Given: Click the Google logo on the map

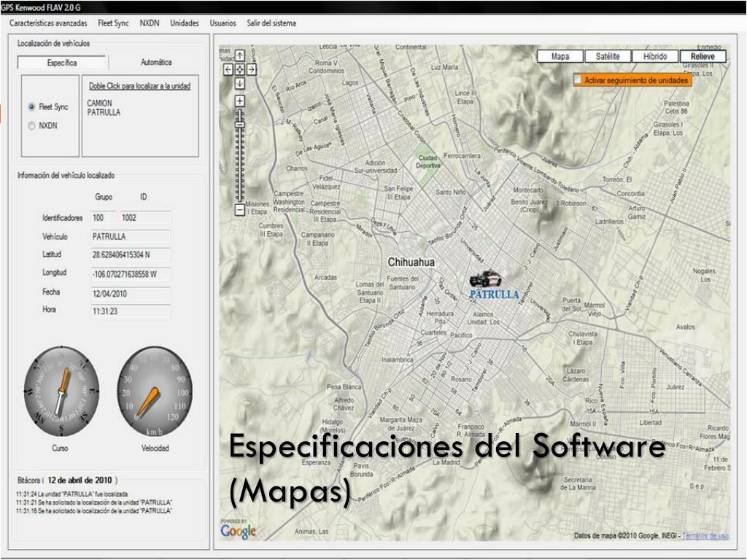Looking at the screenshot, I should 239,531.
